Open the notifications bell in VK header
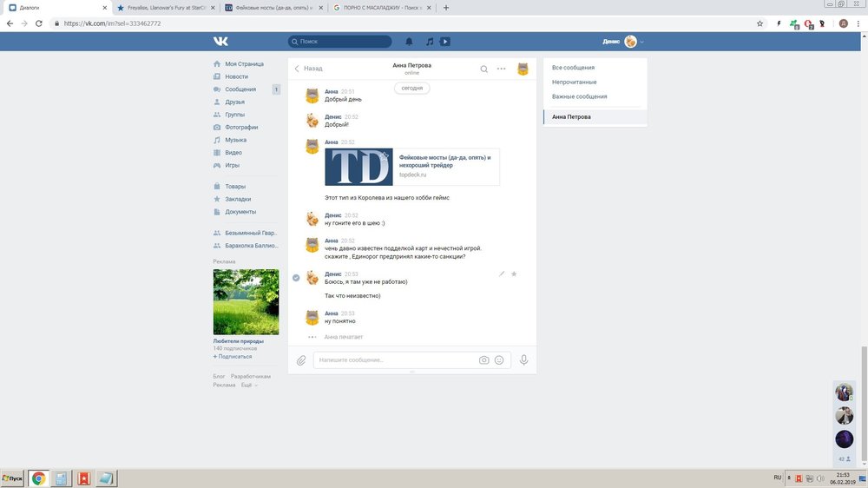The width and height of the screenshot is (868, 488). 409,42
